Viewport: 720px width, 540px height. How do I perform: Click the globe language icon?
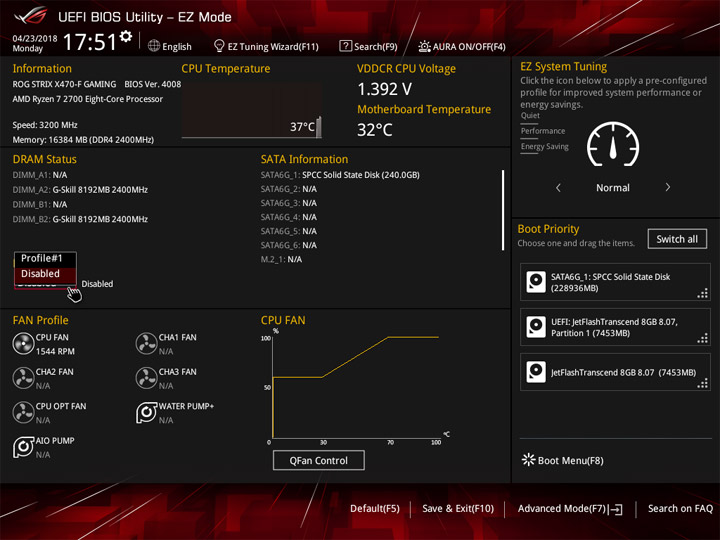pos(154,46)
